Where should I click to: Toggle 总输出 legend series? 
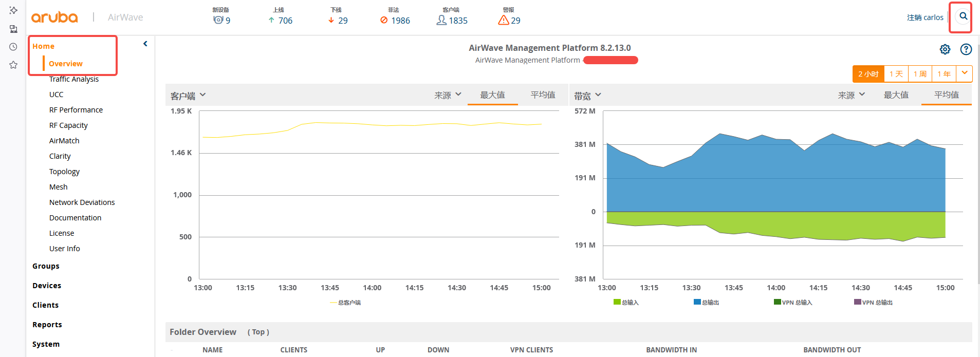(706, 302)
